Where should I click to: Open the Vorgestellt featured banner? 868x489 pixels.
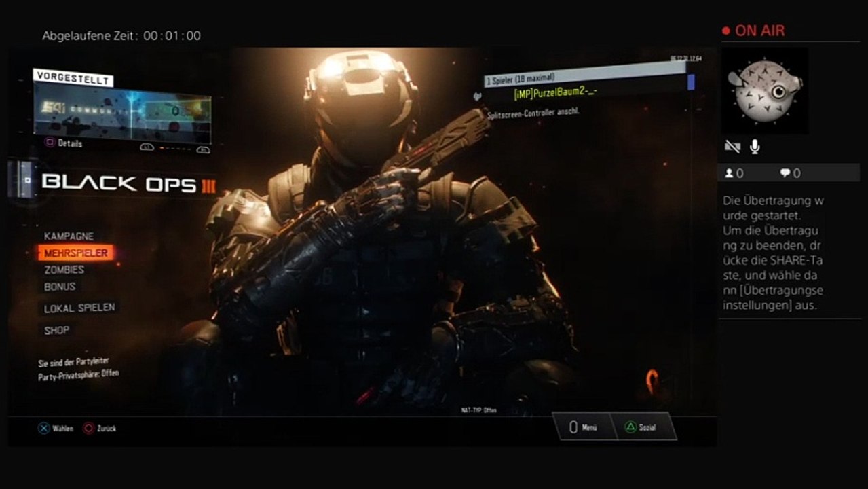[x=122, y=111]
